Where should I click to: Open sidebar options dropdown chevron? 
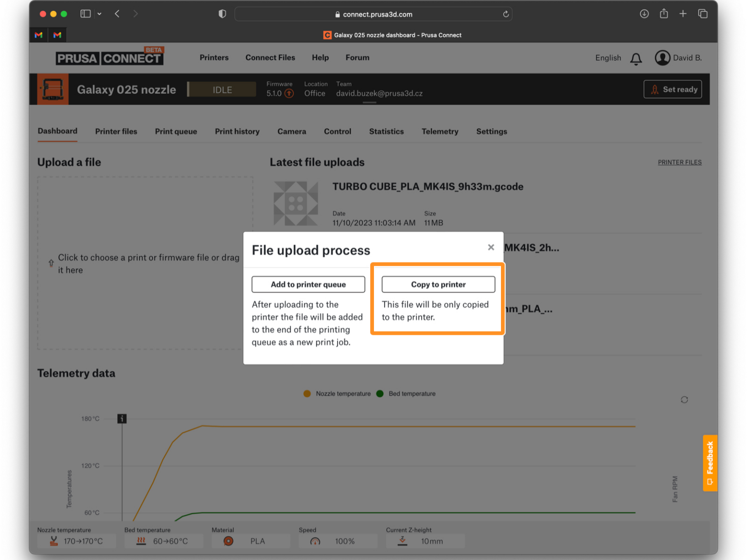[x=99, y=14]
